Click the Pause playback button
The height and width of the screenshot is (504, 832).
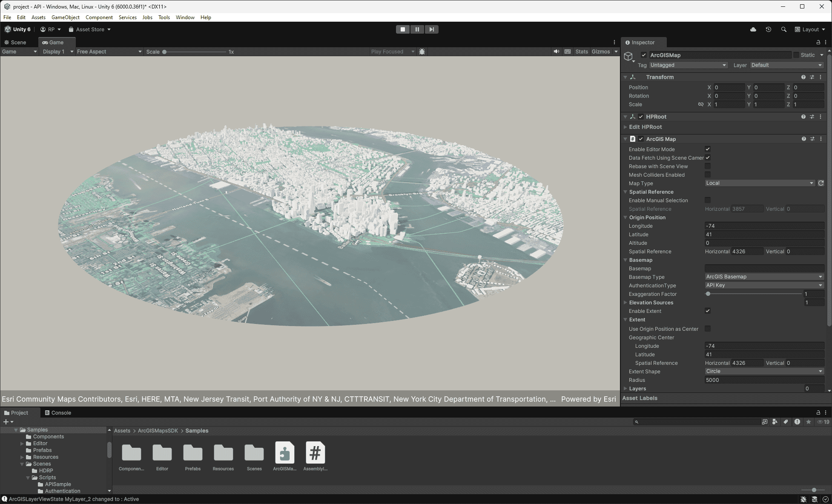coord(417,29)
